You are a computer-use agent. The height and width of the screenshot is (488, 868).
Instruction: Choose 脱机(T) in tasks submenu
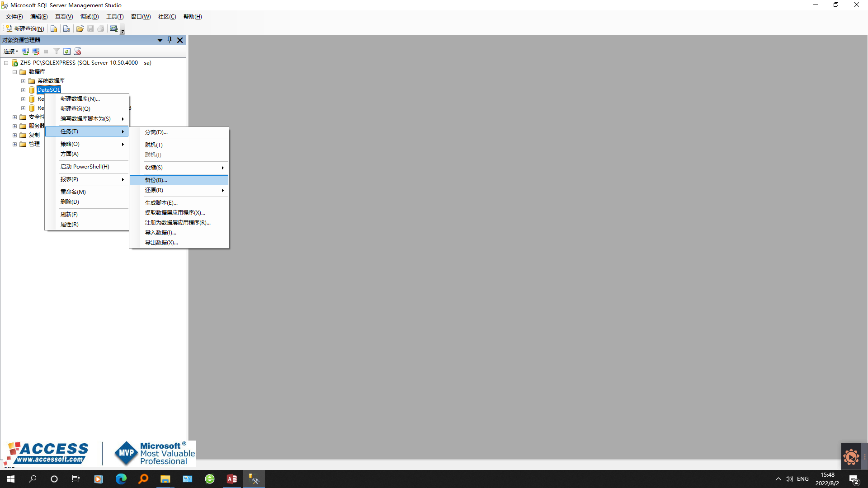[x=179, y=145]
